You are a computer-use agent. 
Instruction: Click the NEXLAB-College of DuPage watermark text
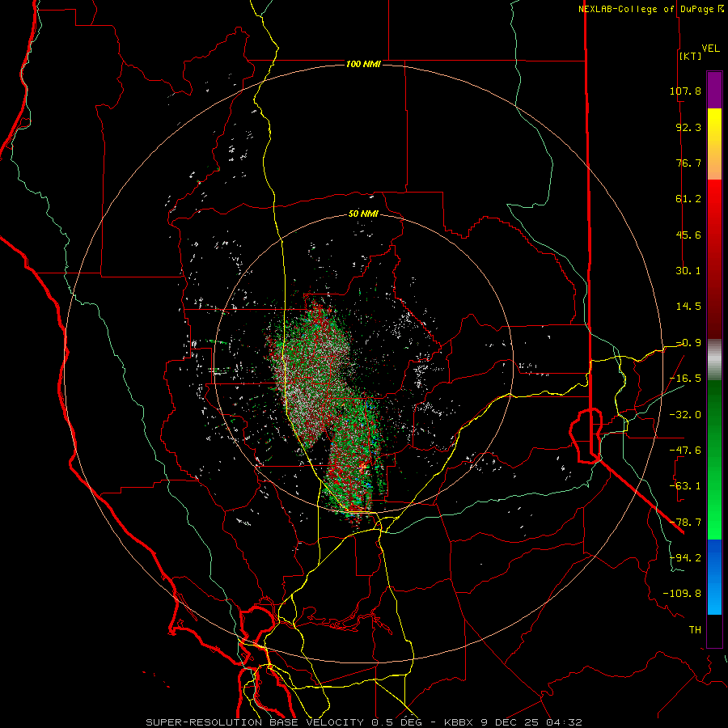pos(651,9)
